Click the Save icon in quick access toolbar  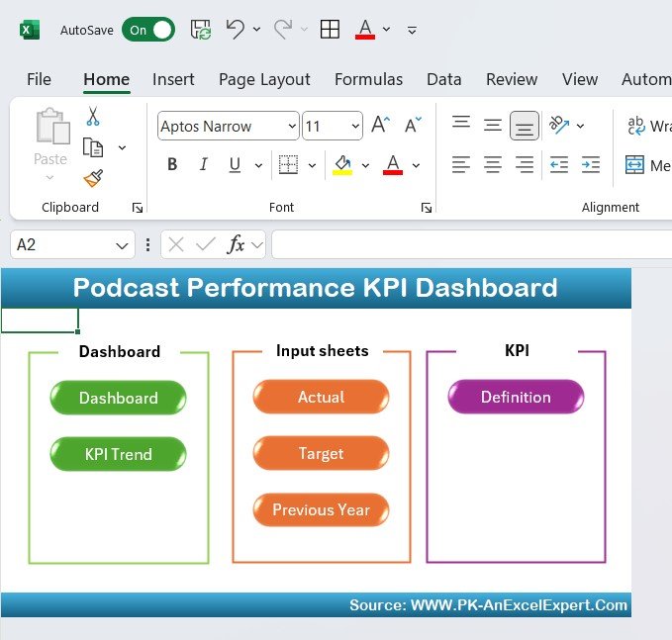pos(201,30)
